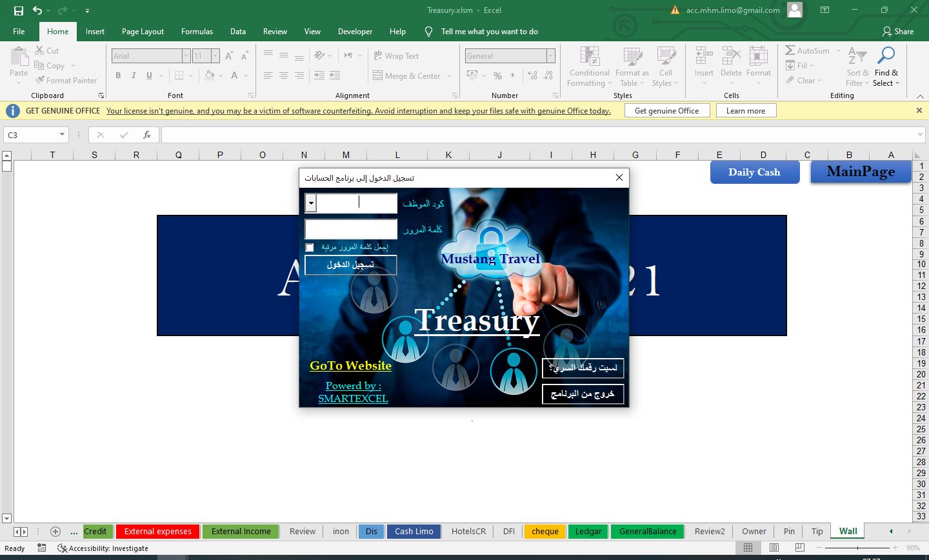929x560 pixels.
Task: Enable the show password checkbox
Action: pyautogui.click(x=310, y=248)
